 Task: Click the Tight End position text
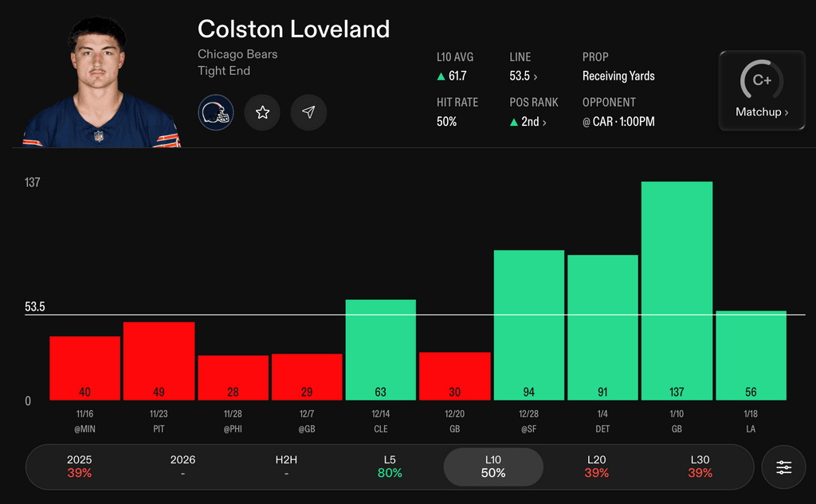click(x=224, y=71)
